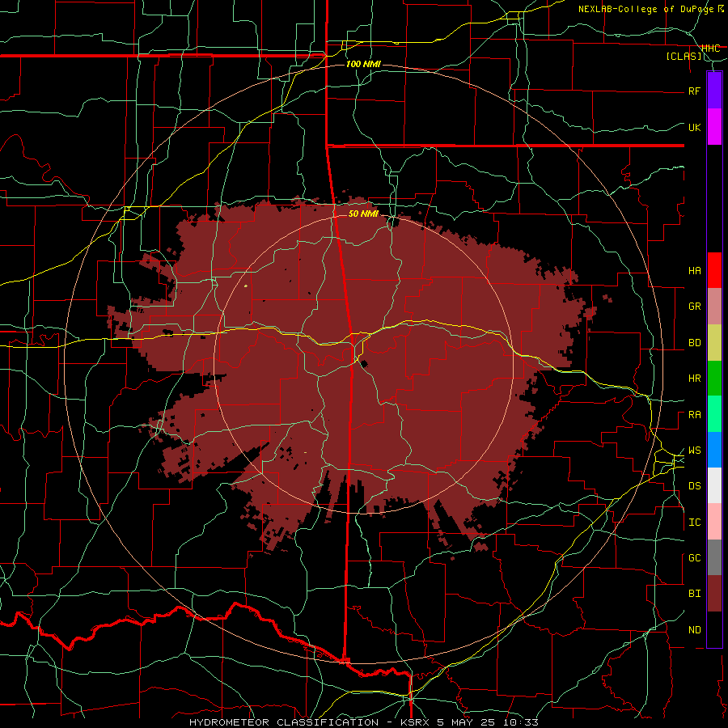Click the UK magenta legend swatch

pos(714,127)
